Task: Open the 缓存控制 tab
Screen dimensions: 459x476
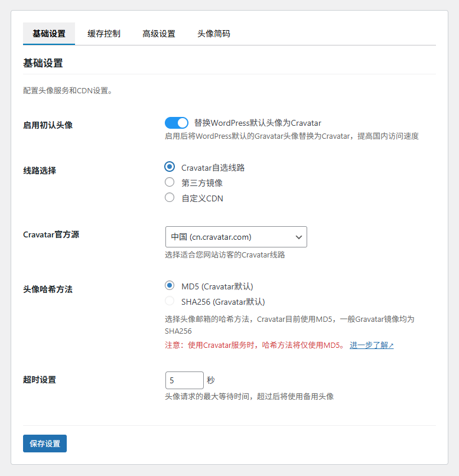Action: tap(104, 34)
